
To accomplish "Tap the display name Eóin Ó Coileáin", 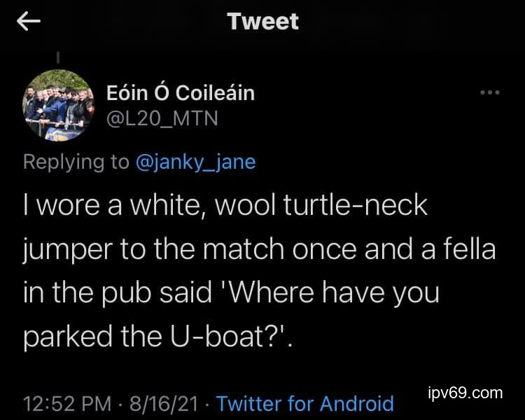I will pyautogui.click(x=180, y=93).
